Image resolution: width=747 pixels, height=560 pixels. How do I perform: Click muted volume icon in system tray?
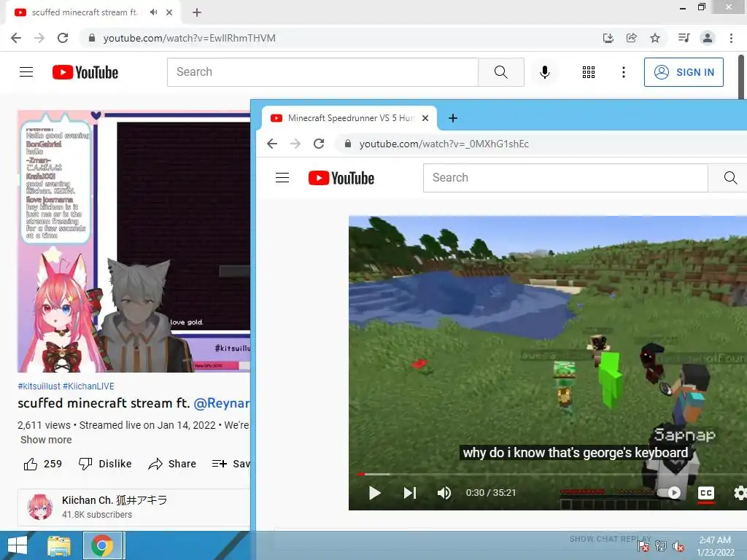(x=678, y=546)
